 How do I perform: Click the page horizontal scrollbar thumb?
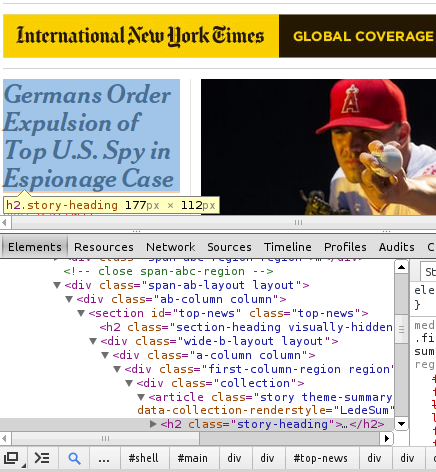[x=298, y=222]
